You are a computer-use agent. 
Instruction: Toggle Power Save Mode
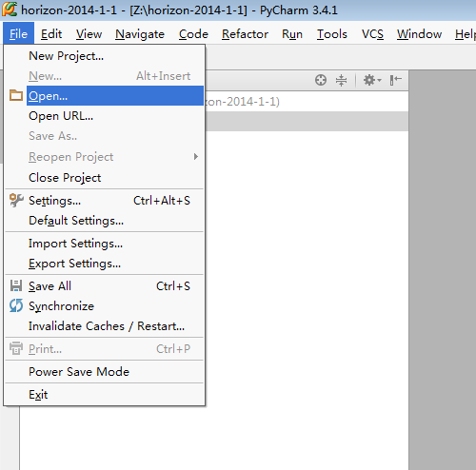click(104, 372)
